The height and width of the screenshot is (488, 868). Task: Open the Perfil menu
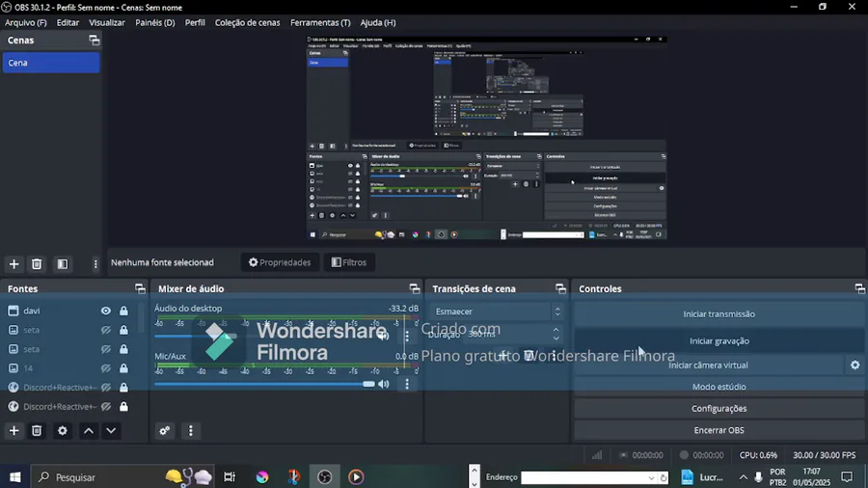(x=195, y=23)
